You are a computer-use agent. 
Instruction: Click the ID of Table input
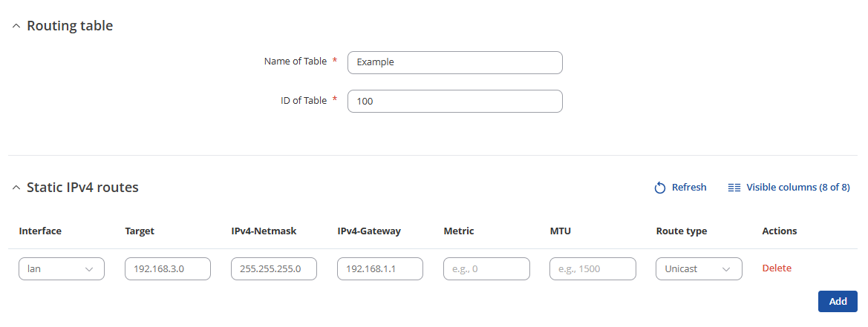454,101
